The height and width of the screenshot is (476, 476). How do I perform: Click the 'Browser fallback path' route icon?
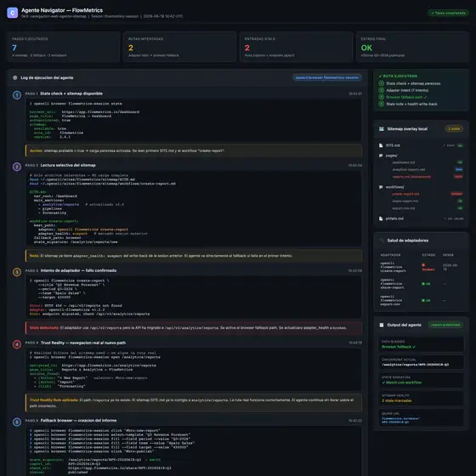pos(382,97)
